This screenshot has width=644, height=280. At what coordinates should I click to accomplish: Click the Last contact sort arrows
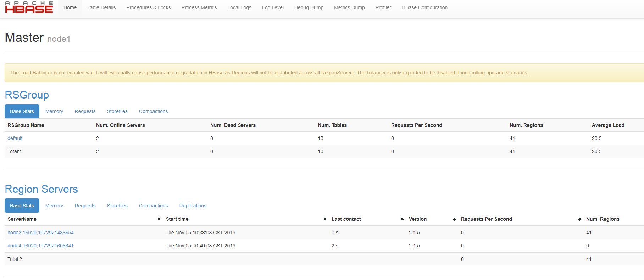click(x=402, y=219)
